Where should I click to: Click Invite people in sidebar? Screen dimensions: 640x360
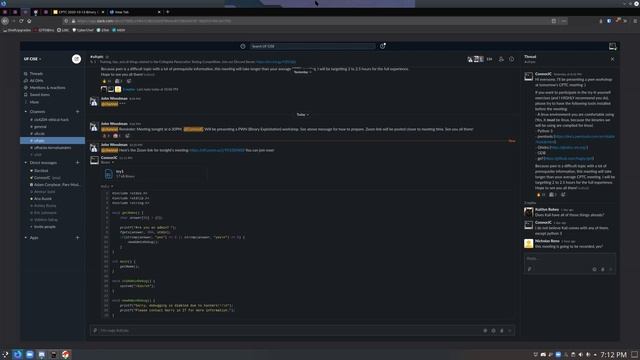(44, 227)
